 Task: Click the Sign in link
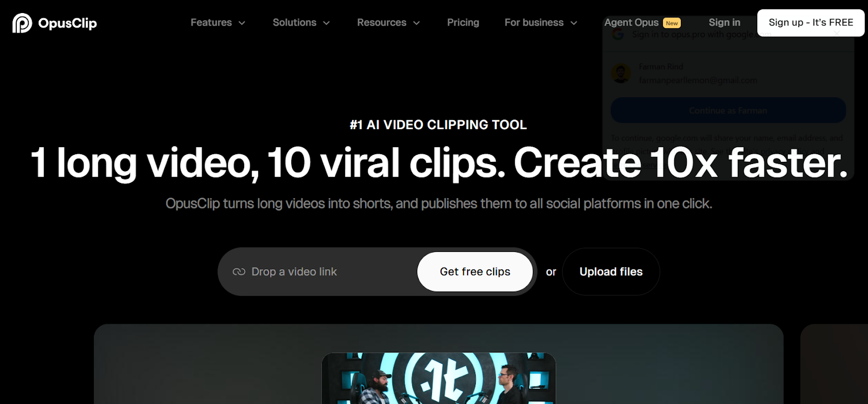tap(724, 23)
